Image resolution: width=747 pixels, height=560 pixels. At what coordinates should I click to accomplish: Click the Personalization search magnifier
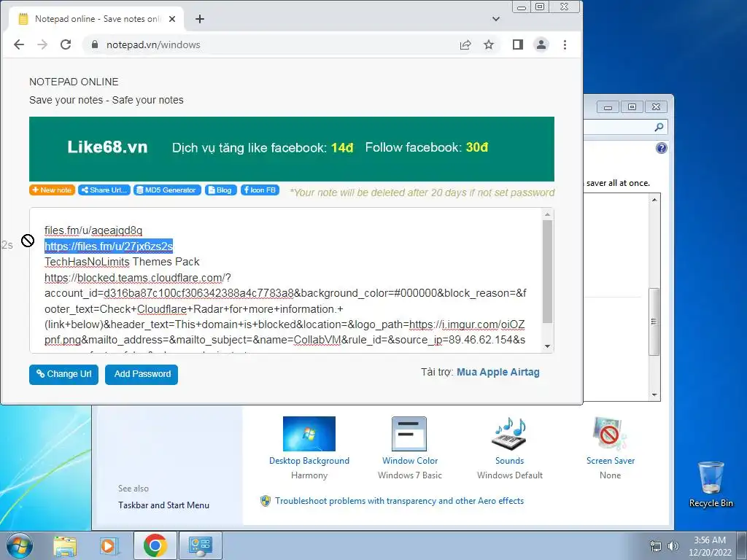pyautogui.click(x=659, y=127)
